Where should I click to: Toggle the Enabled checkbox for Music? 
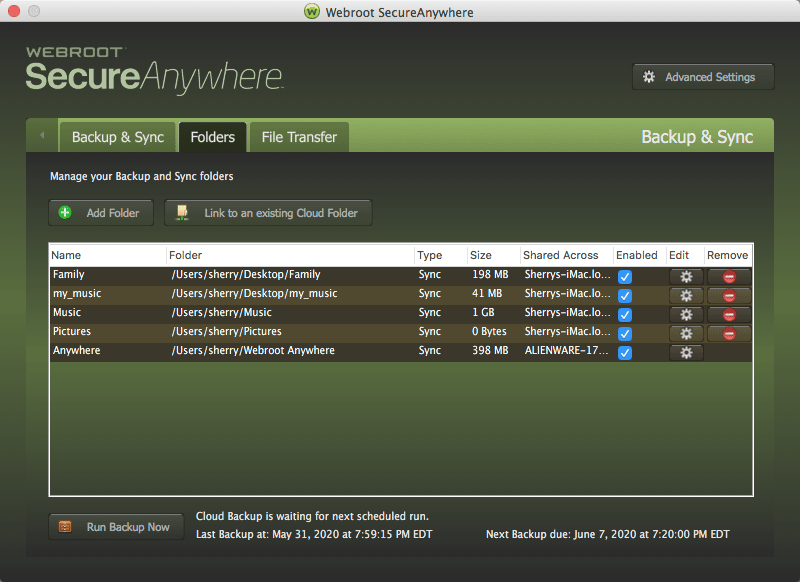click(625, 315)
